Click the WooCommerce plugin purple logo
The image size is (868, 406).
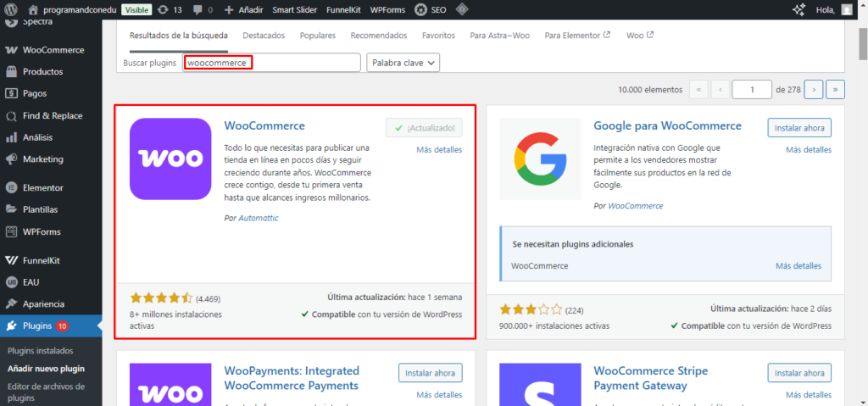pyautogui.click(x=170, y=159)
